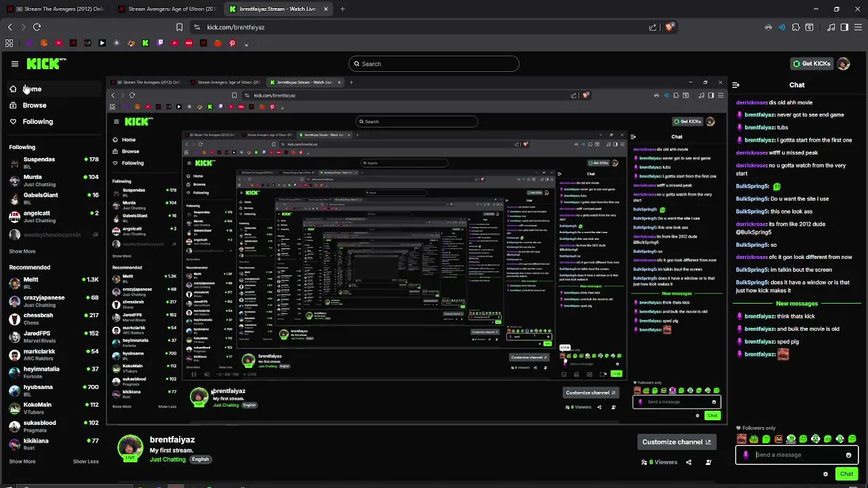Open the Just Chatting category link
868x488 pixels.
pos(167,460)
